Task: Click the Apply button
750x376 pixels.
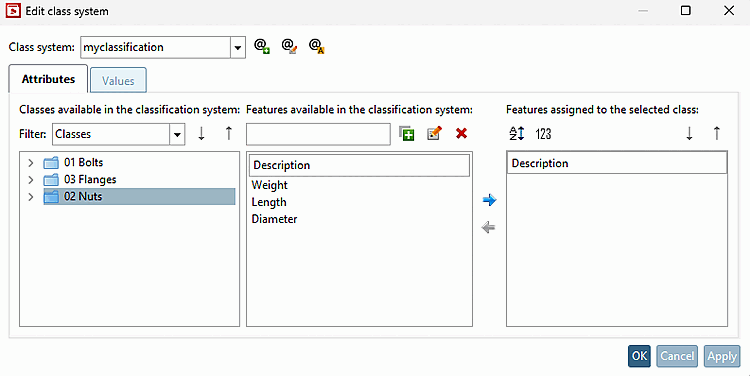Action: 722,356
